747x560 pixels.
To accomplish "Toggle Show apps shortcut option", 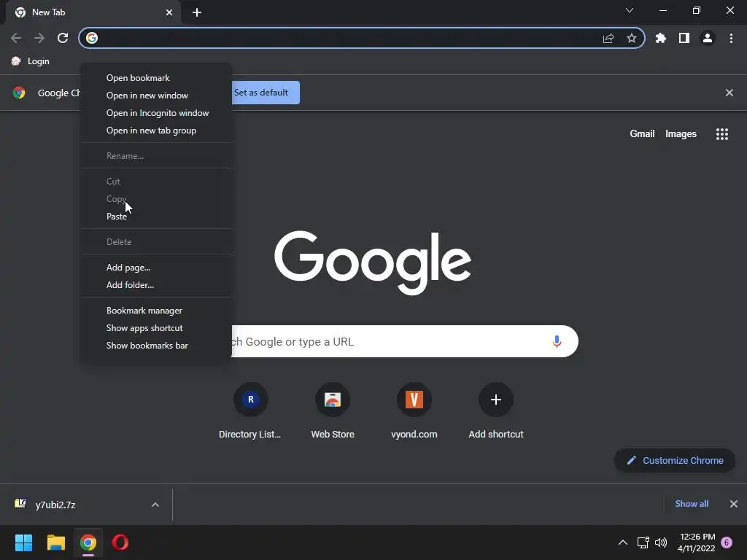I will coord(156,328).
